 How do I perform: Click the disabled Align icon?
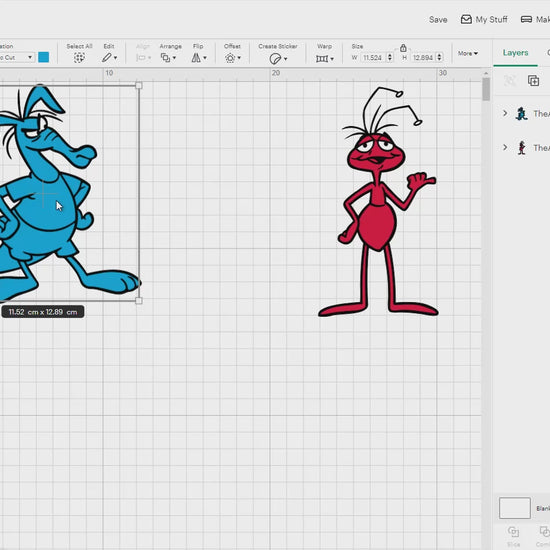[141, 58]
